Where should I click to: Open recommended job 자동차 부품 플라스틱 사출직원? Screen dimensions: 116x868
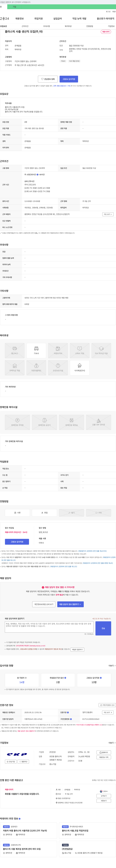pyautogui.click(x=25, y=831)
